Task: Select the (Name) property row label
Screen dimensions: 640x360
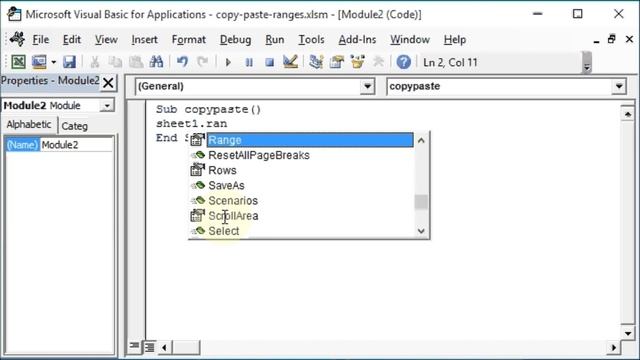Action: point(22,145)
